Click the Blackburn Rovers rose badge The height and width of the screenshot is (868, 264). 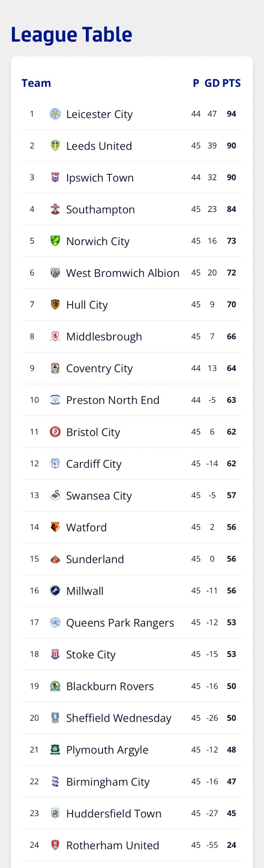(55, 686)
